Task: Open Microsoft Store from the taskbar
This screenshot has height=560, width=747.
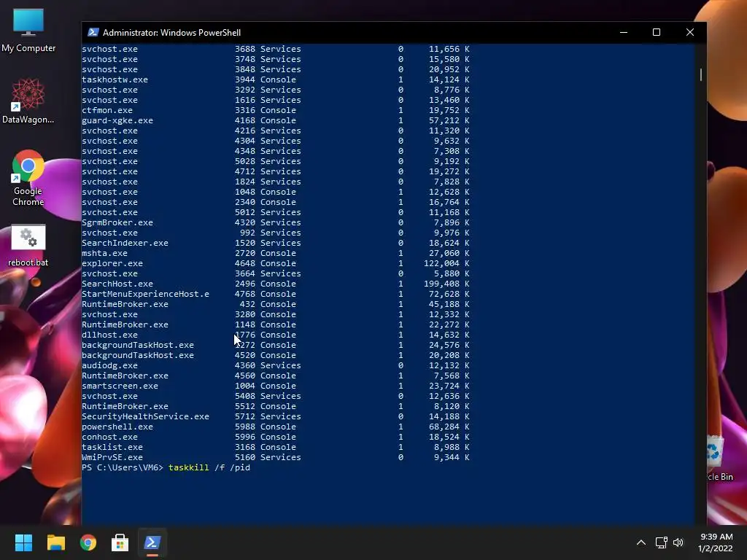Action: point(120,542)
